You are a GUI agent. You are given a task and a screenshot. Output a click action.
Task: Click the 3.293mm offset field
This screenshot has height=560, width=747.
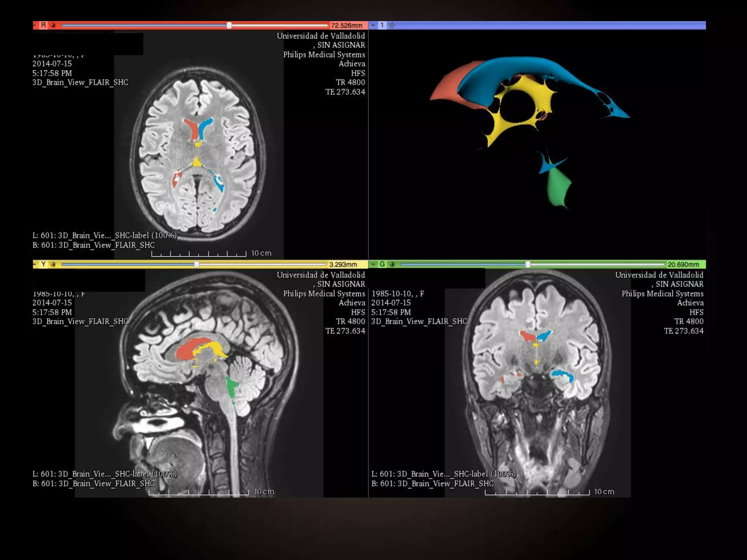[343, 264]
